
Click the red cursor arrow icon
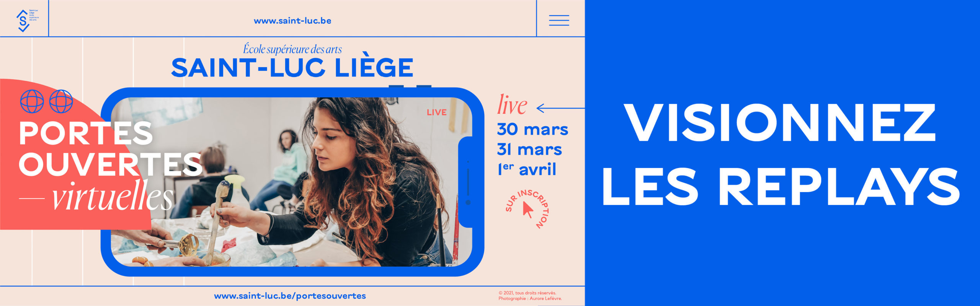[x=528, y=210]
